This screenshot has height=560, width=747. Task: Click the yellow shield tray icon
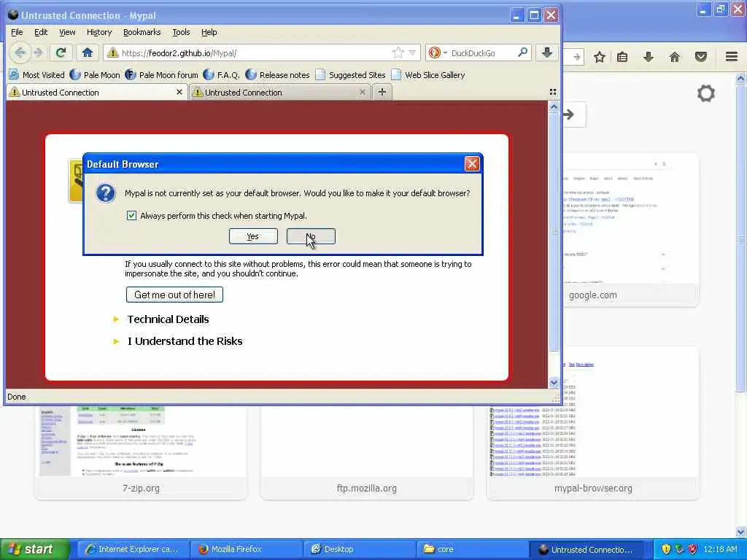pyautogui.click(x=666, y=549)
